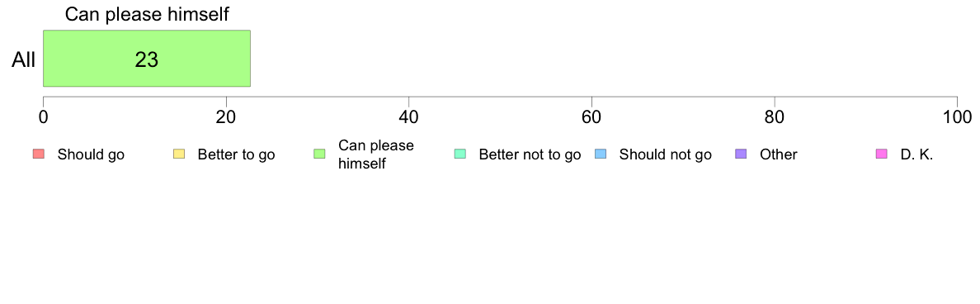Click the Better to go legend label

pyautogui.click(x=236, y=154)
